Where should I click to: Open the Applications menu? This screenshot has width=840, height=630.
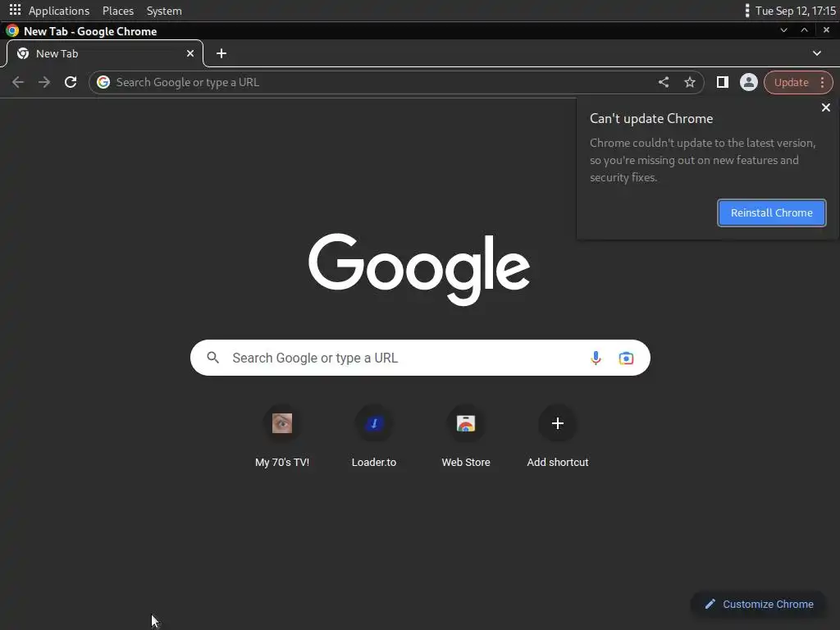click(59, 11)
